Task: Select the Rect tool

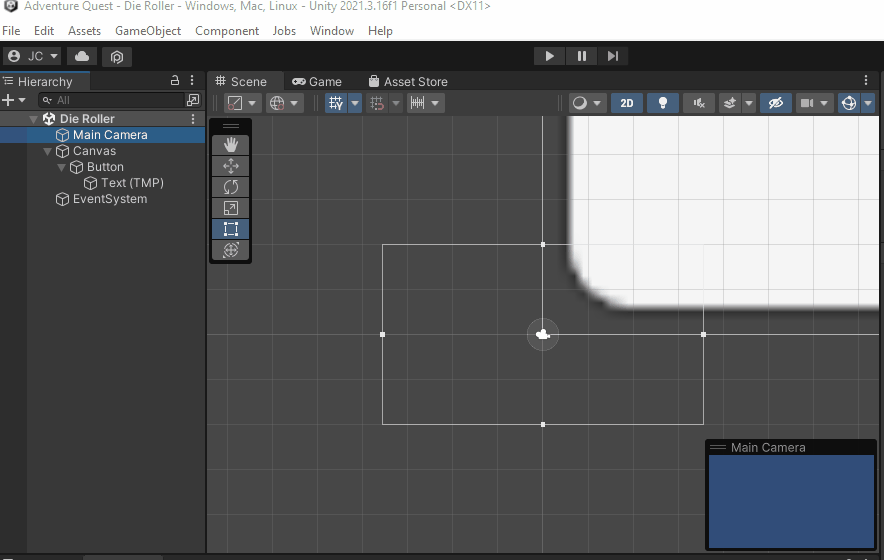Action: (230, 229)
